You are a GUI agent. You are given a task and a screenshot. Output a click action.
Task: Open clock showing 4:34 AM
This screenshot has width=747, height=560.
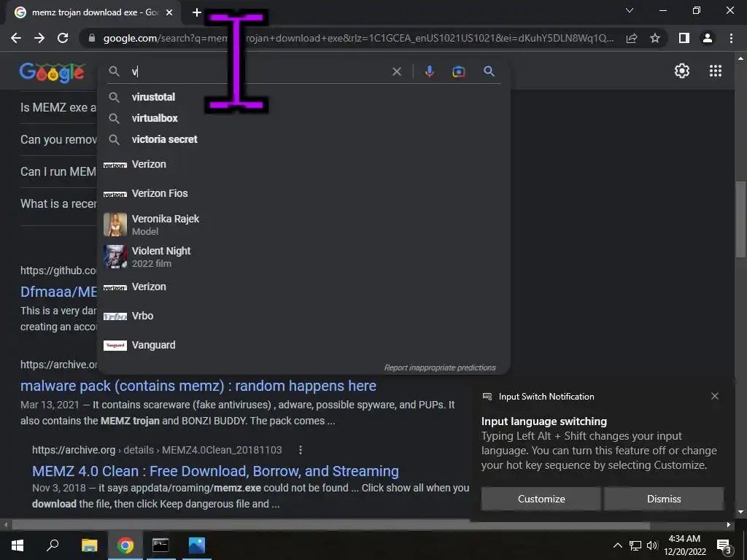point(685,545)
